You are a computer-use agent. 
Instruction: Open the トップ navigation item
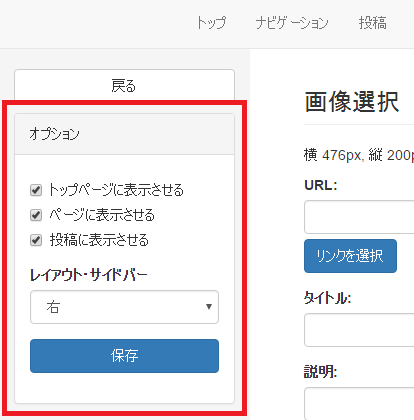click(x=211, y=23)
